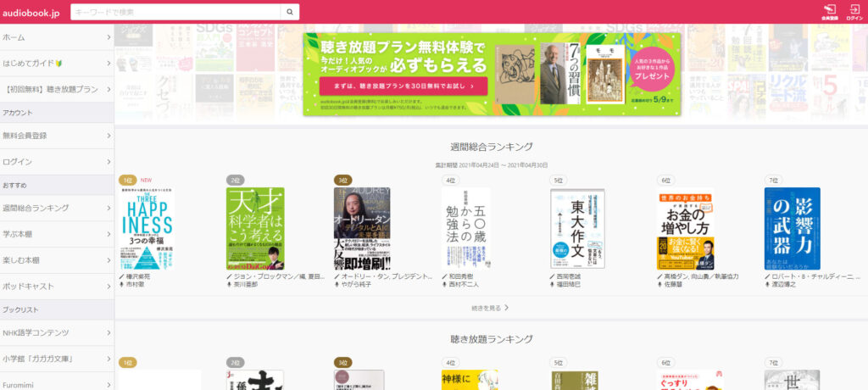Open the 天才科学者はこう考える book cover
Screen dimensions: 868x390
[255, 228]
